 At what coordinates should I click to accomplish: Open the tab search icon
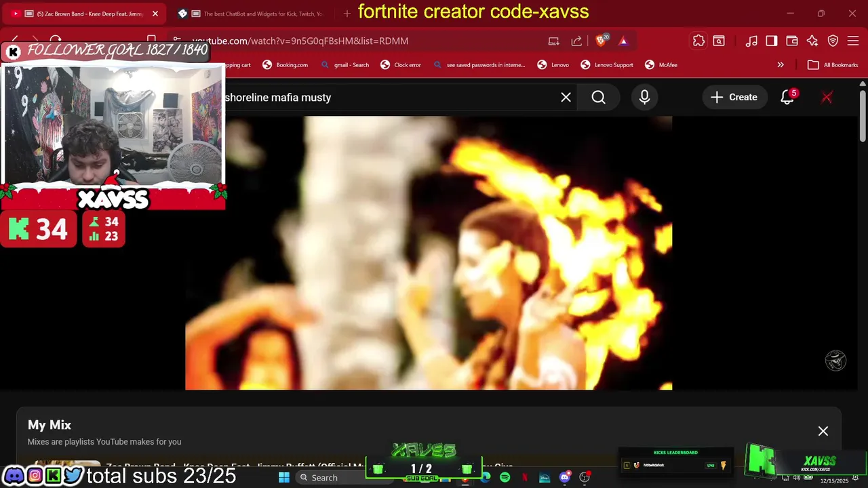click(x=719, y=41)
